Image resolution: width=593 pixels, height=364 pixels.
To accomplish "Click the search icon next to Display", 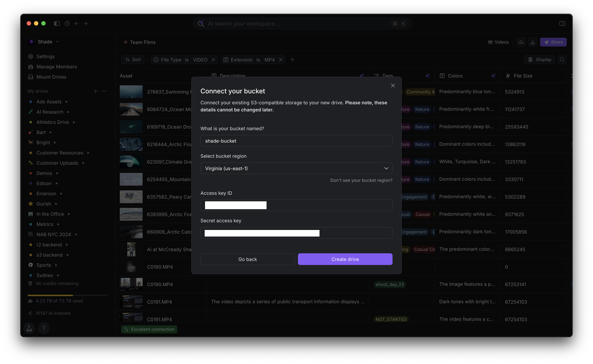I will 562,59.
